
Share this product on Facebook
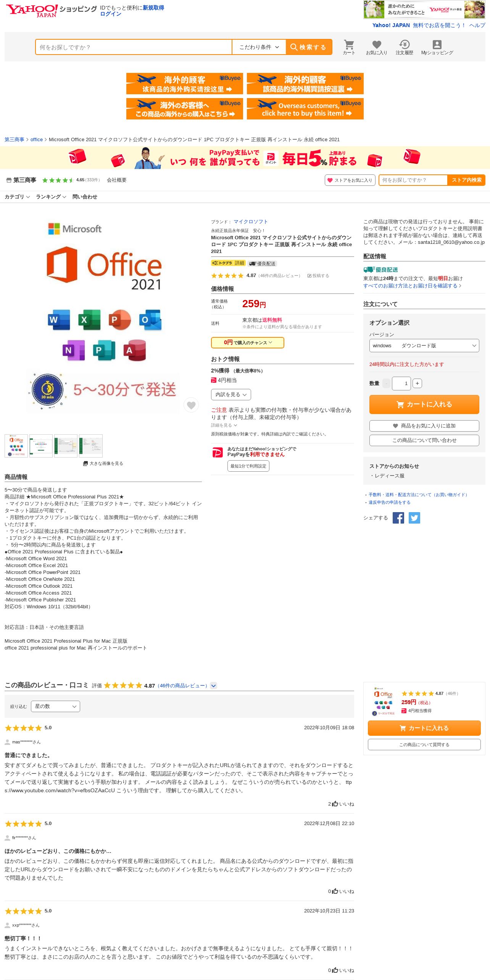coord(398,518)
